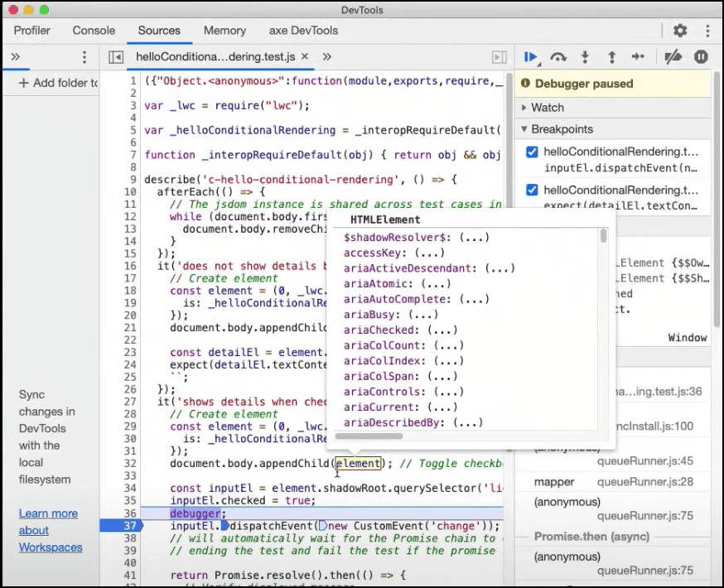
Task: Click debugger keyword on line 36
Action: pos(195,513)
